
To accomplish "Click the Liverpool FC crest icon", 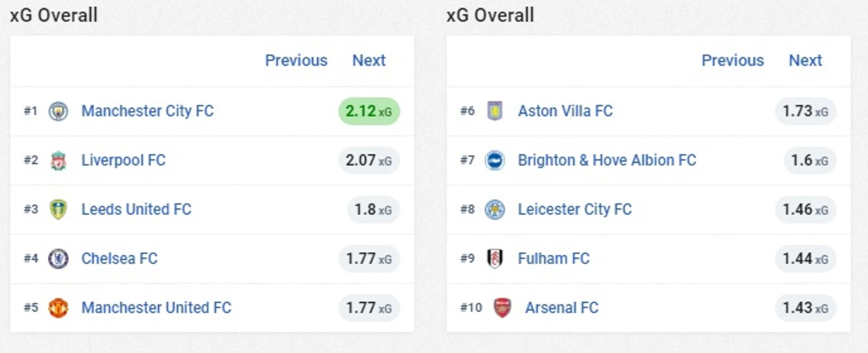I will tap(58, 160).
